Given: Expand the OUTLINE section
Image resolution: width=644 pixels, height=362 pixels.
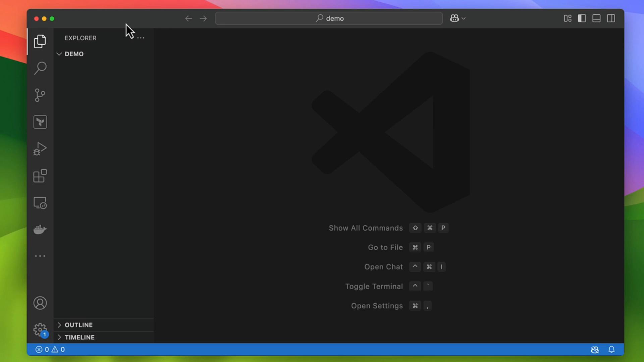Looking at the screenshot, I should point(103,325).
